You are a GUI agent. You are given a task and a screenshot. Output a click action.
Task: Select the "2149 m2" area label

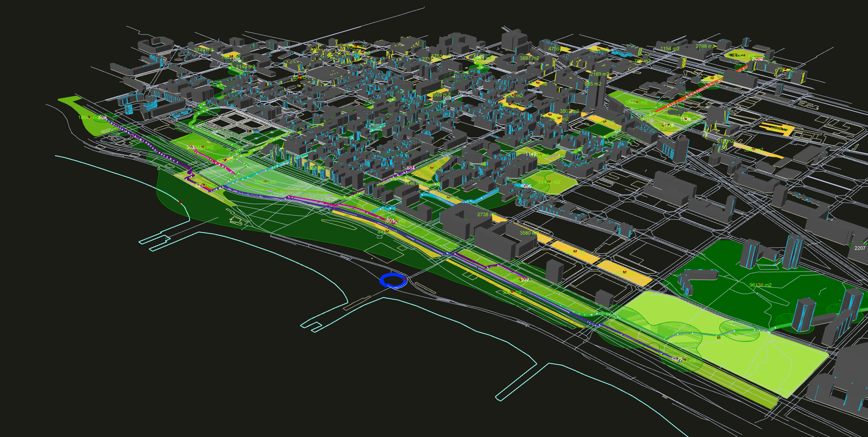point(245,67)
